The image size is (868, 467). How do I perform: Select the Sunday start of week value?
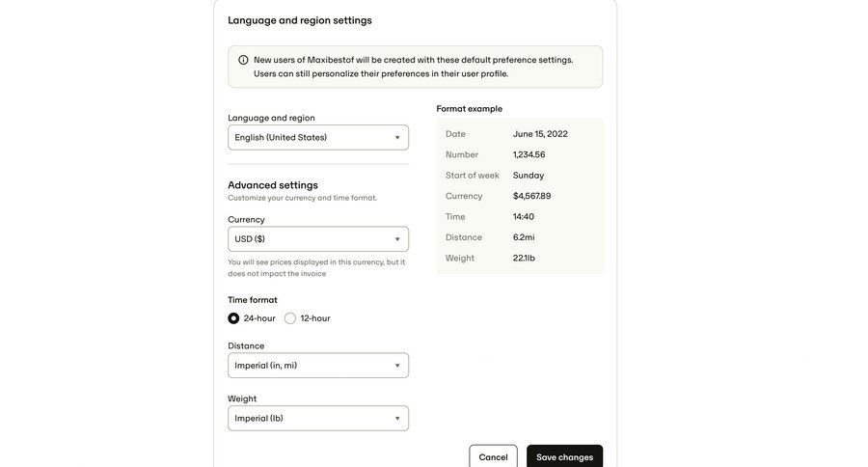click(x=529, y=176)
